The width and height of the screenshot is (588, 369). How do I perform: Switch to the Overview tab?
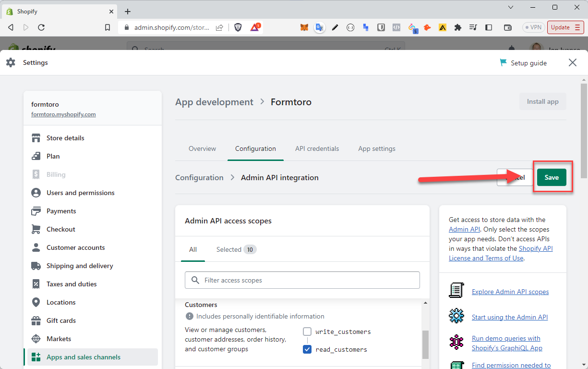[x=202, y=148]
